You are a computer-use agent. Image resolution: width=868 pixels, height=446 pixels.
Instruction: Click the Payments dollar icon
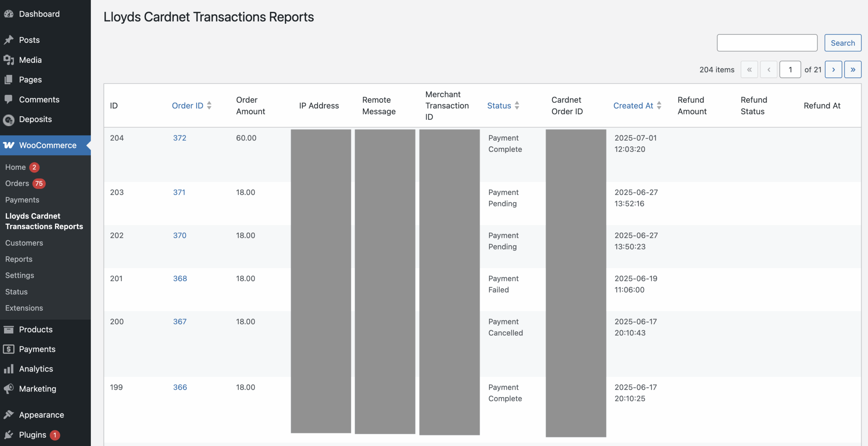pyautogui.click(x=9, y=349)
